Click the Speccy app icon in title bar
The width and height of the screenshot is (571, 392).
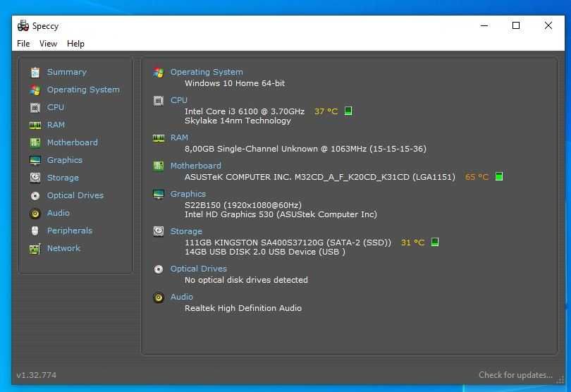tap(23, 25)
